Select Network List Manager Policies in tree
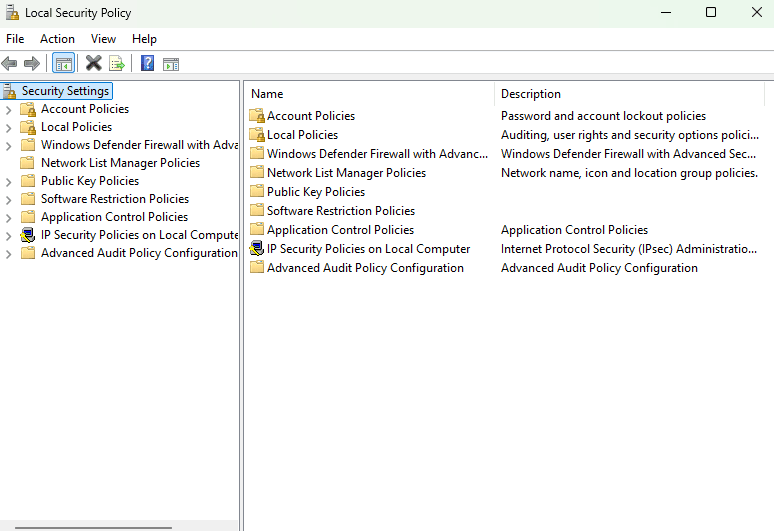 [x=120, y=163]
